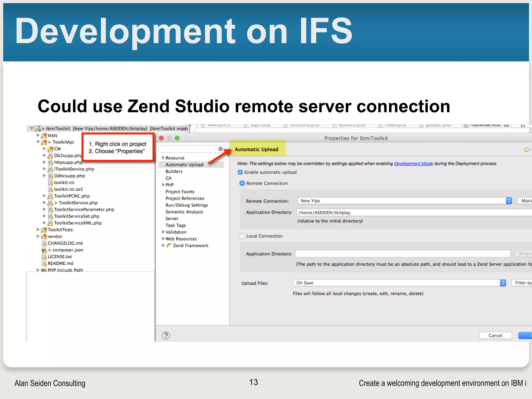Viewport: 532px width, 399px height.
Task: Click the vendor folder icon
Action: [x=44, y=237]
